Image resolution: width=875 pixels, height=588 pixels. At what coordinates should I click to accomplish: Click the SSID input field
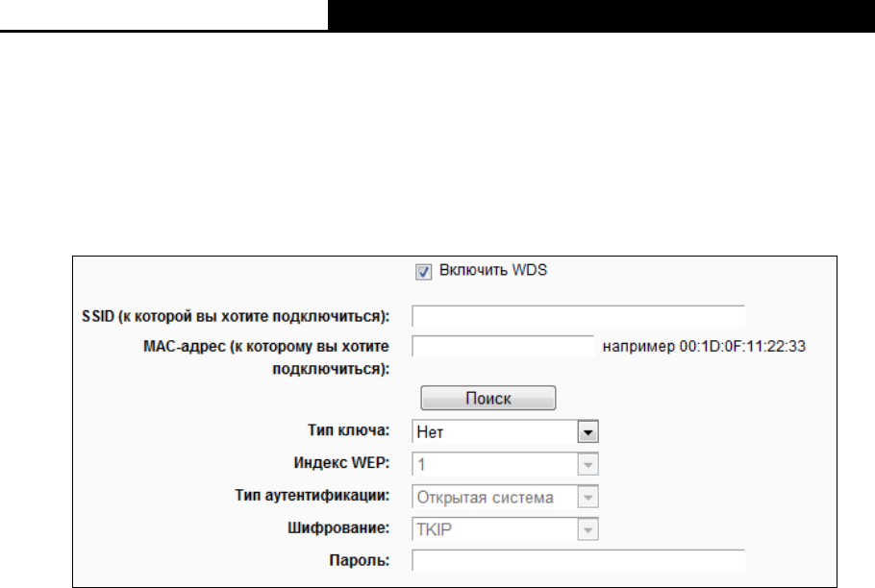coord(578,316)
